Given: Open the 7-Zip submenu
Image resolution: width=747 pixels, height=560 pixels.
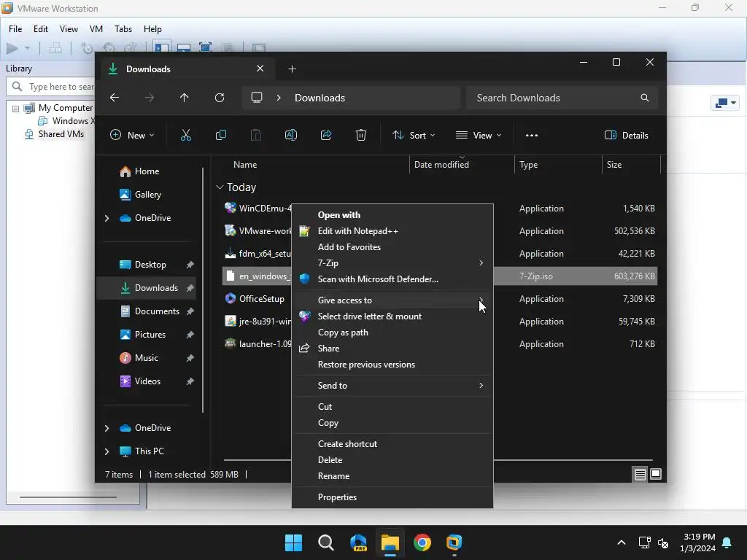Looking at the screenshot, I should tap(392, 262).
